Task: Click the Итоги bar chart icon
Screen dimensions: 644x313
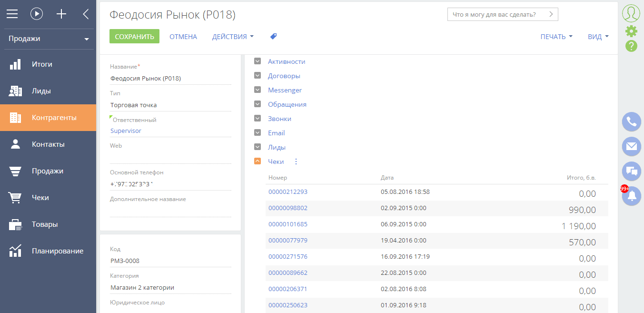Action: click(16, 64)
